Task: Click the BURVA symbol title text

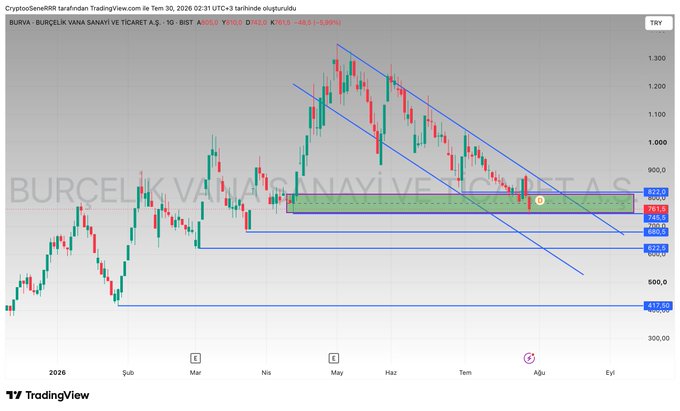Action: (101, 22)
